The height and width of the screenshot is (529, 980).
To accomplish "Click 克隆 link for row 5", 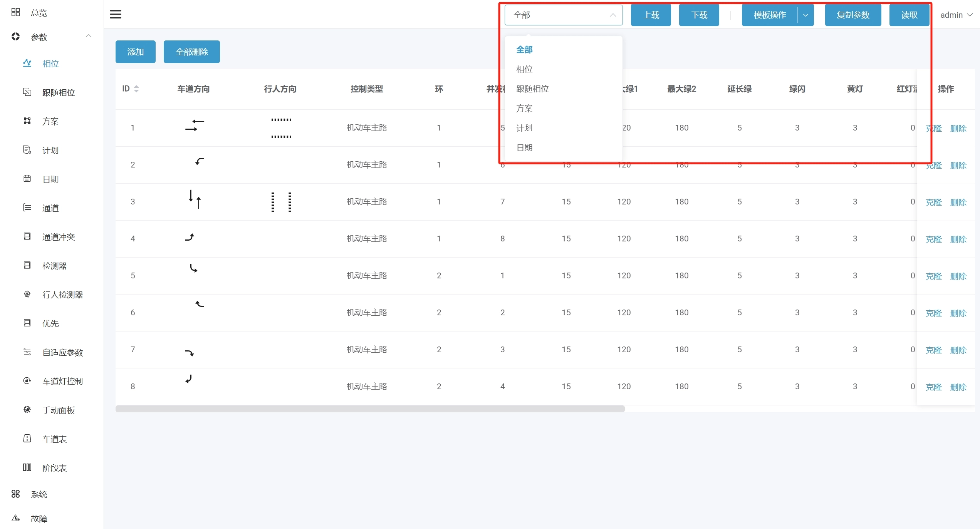I will pyautogui.click(x=933, y=276).
